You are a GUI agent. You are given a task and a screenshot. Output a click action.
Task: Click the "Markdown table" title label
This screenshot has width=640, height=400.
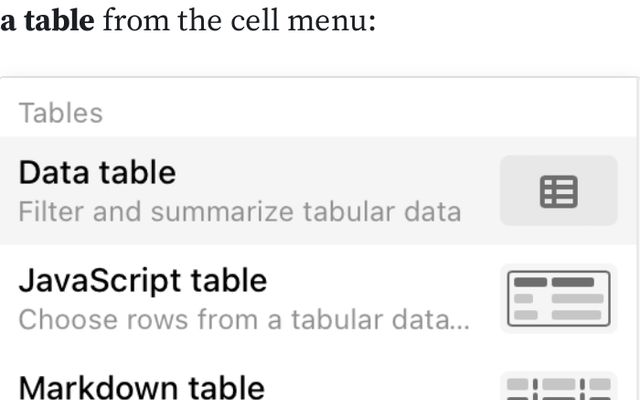[x=141, y=387]
